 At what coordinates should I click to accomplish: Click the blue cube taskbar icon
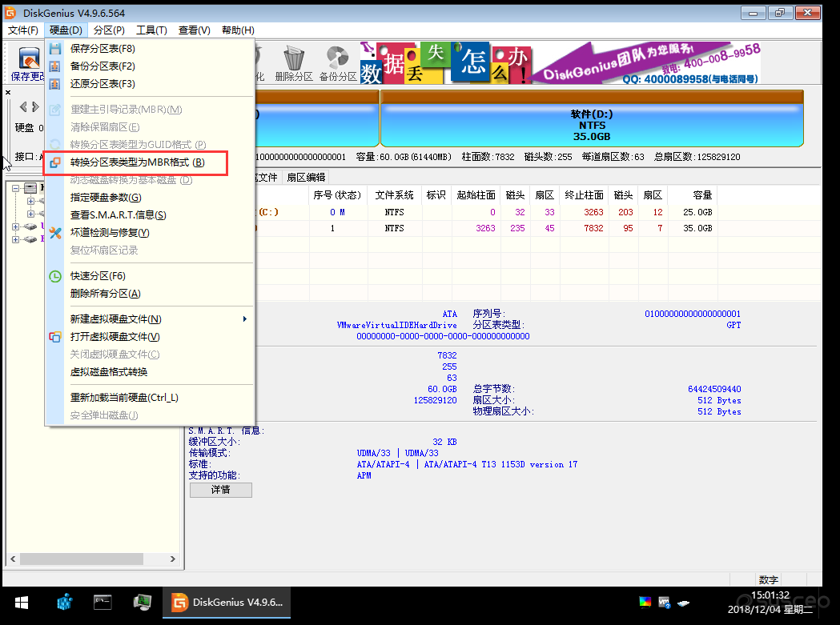click(64, 603)
